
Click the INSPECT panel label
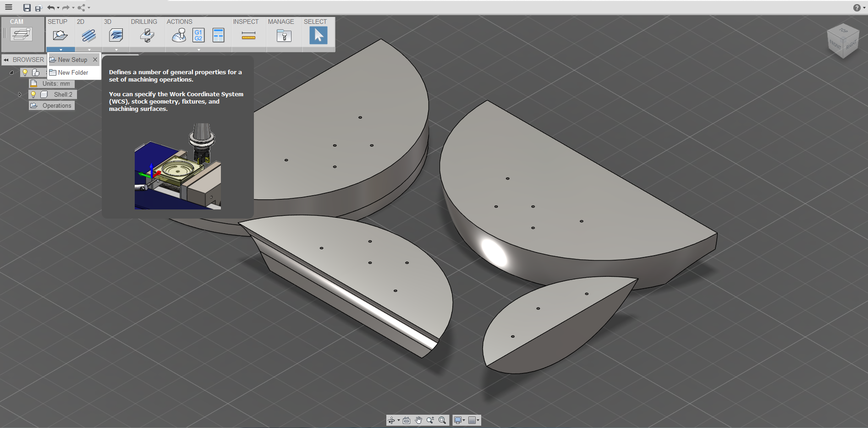[246, 22]
